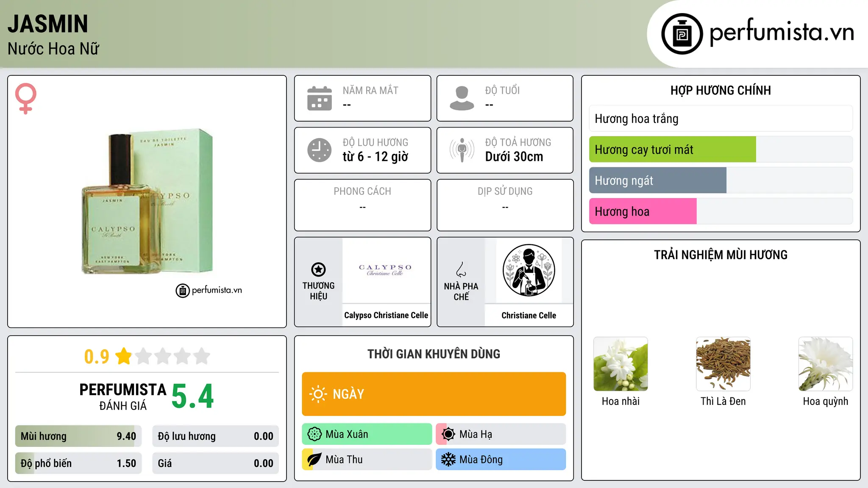The width and height of the screenshot is (868, 488).
Task: Click the sun icon in the Ngày bar
Action: (x=318, y=394)
